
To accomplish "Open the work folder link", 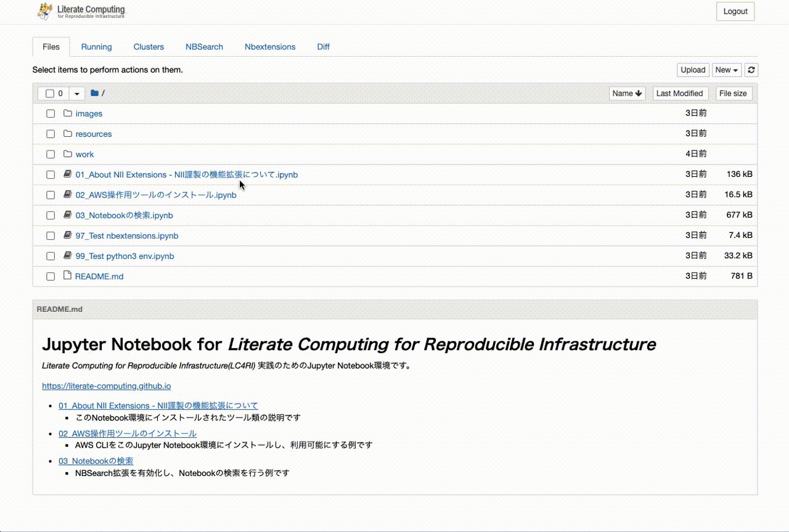I will [x=84, y=154].
